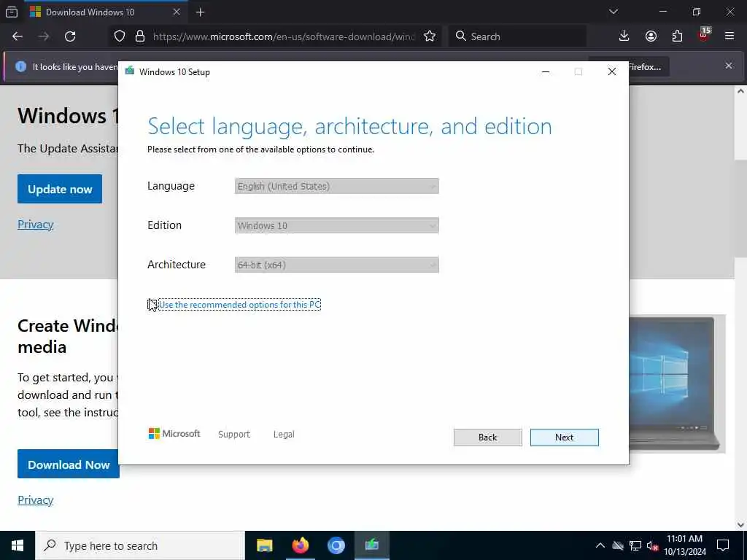Open the Edition dropdown
The image size is (747, 560).
[x=337, y=226]
